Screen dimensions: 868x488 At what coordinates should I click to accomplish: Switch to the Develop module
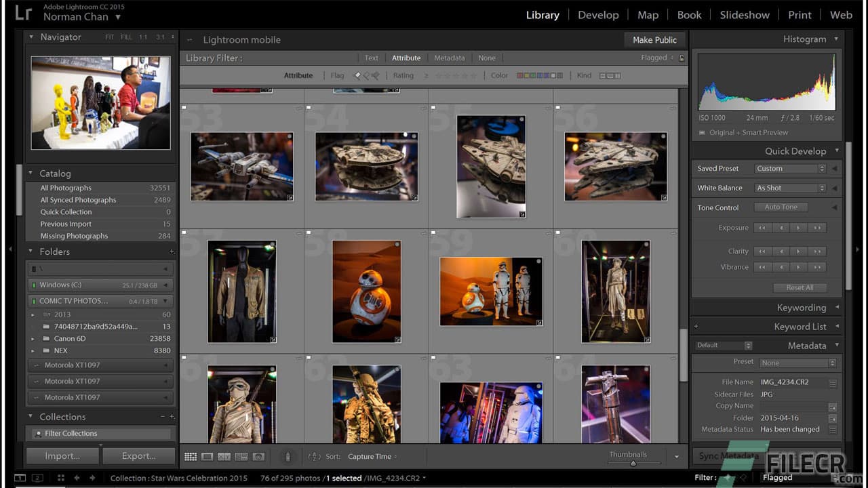click(x=598, y=14)
